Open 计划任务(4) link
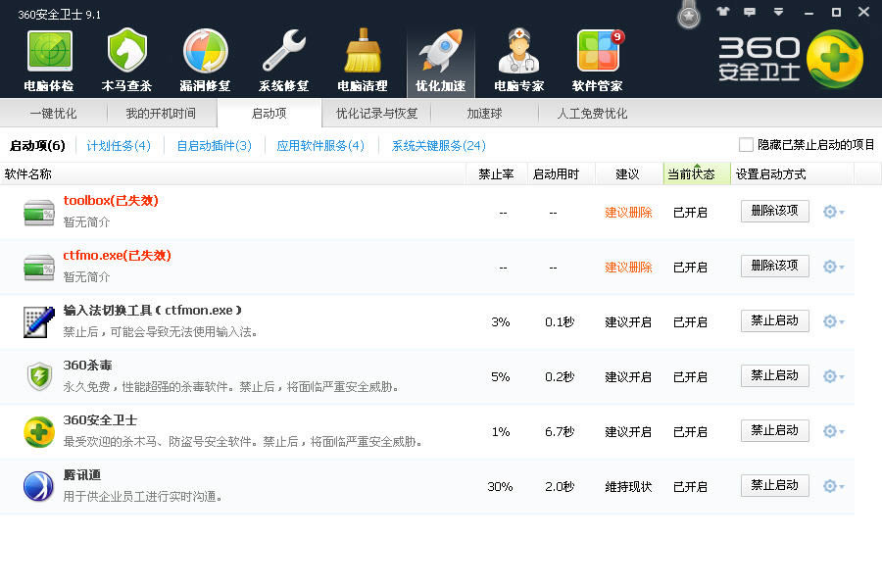This screenshot has height=588, width=882. (x=119, y=146)
